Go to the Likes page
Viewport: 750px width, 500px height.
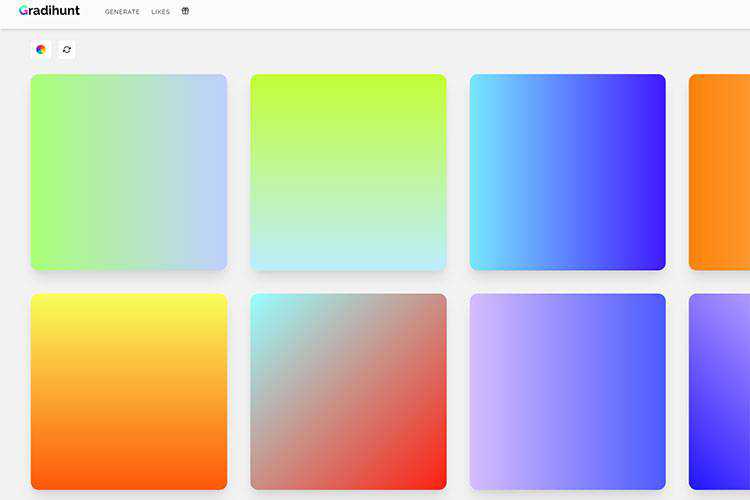160,12
